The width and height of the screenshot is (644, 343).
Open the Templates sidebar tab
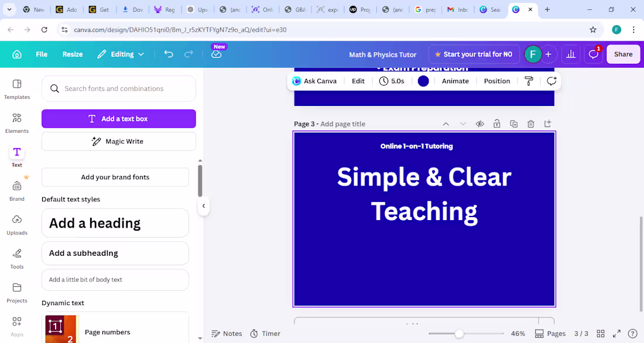click(17, 89)
